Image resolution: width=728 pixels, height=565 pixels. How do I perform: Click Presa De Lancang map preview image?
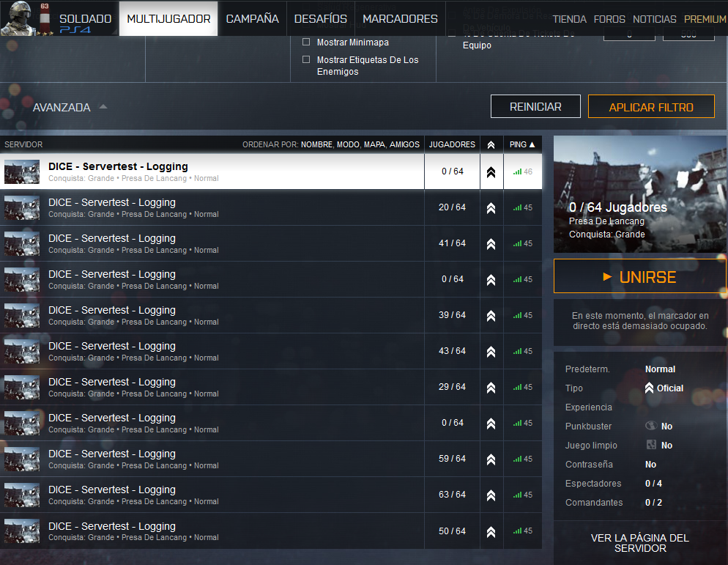pyautogui.click(x=640, y=194)
